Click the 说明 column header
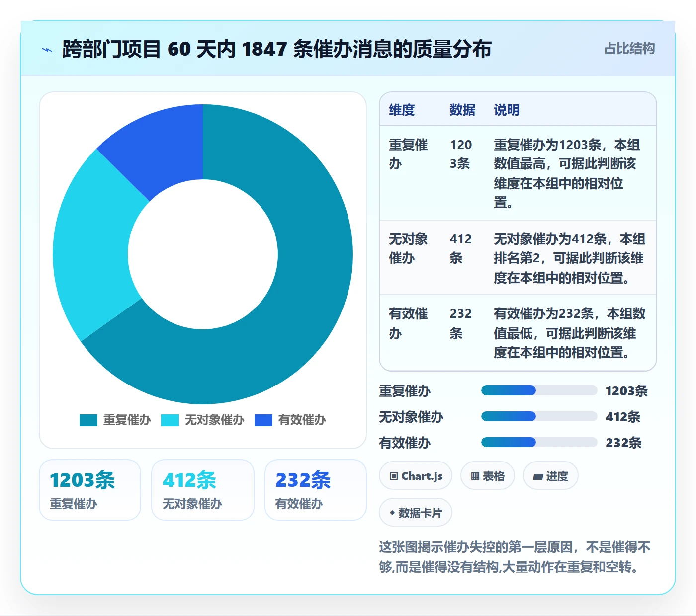The image size is (696, 616). coord(507,110)
